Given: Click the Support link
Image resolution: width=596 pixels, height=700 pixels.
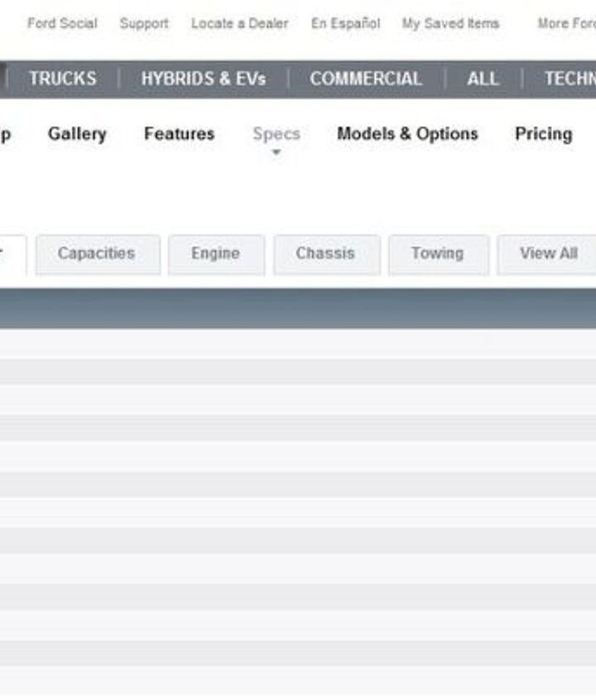Looking at the screenshot, I should click(144, 24).
